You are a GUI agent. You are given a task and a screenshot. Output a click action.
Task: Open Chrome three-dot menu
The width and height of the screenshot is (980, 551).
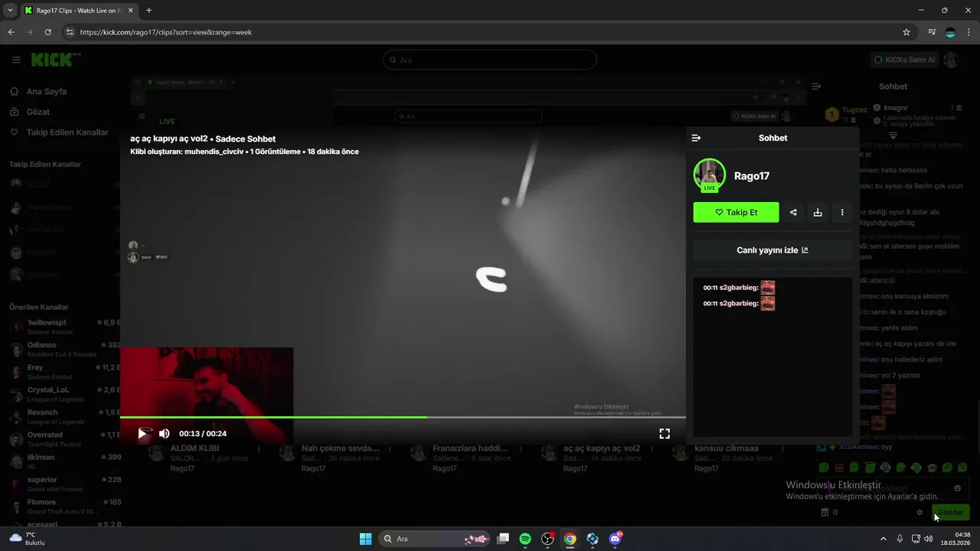pos(969,32)
